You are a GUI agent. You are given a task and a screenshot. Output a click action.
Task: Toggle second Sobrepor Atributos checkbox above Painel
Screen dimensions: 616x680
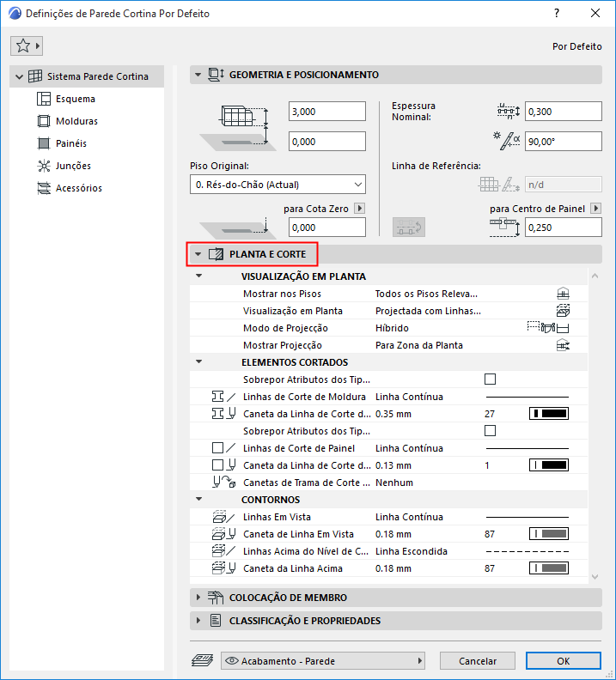click(490, 431)
